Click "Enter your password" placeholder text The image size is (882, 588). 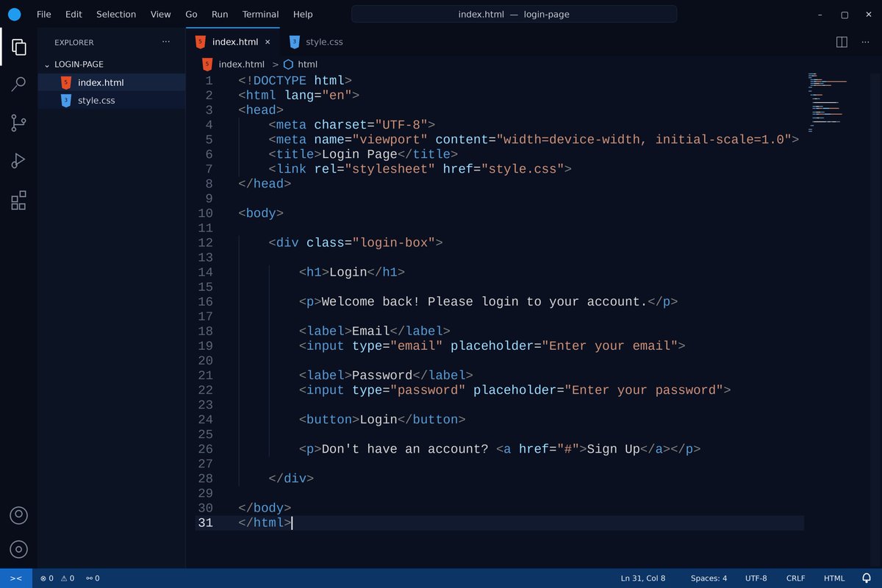pos(644,390)
